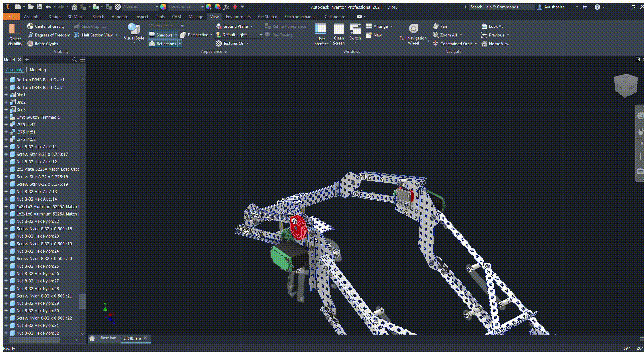Open Object Visibility options
Viewport: 644px width, 352px height.
tap(15, 34)
